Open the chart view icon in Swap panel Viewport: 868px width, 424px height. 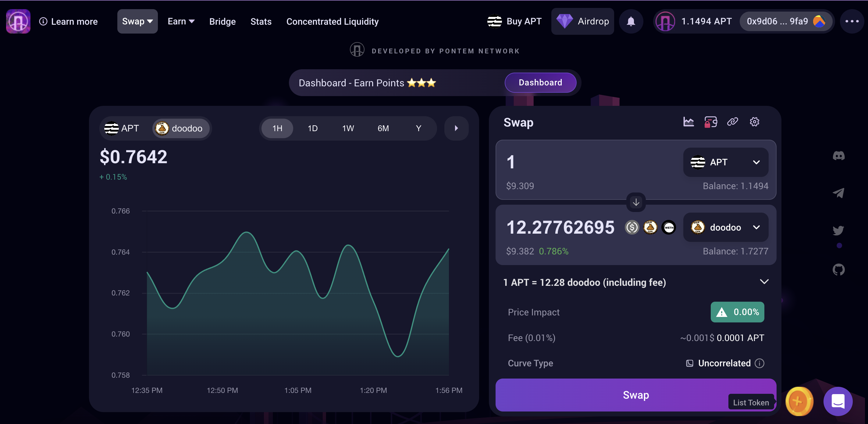pos(688,122)
